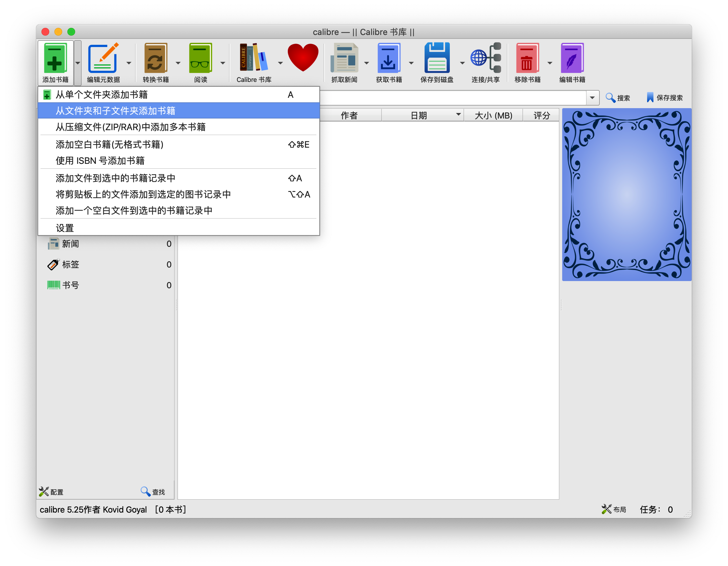Expand the 保存到磁盘 dropdown arrow

pyautogui.click(x=462, y=63)
